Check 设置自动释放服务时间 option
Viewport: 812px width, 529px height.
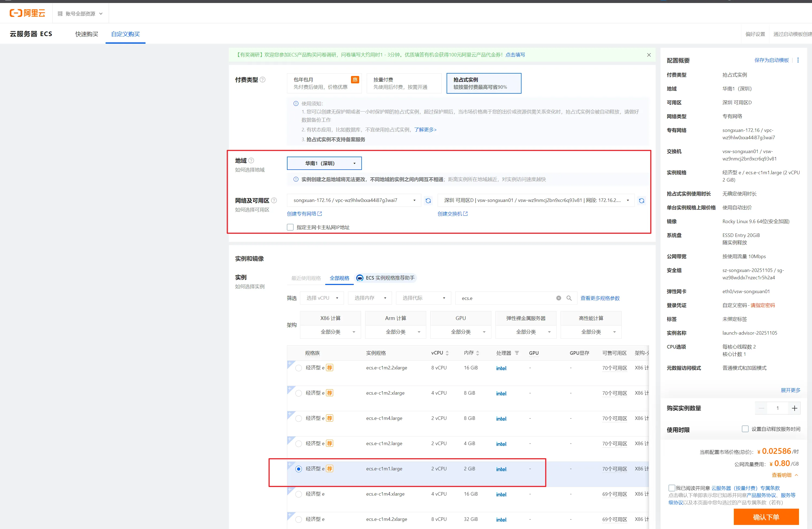point(745,429)
